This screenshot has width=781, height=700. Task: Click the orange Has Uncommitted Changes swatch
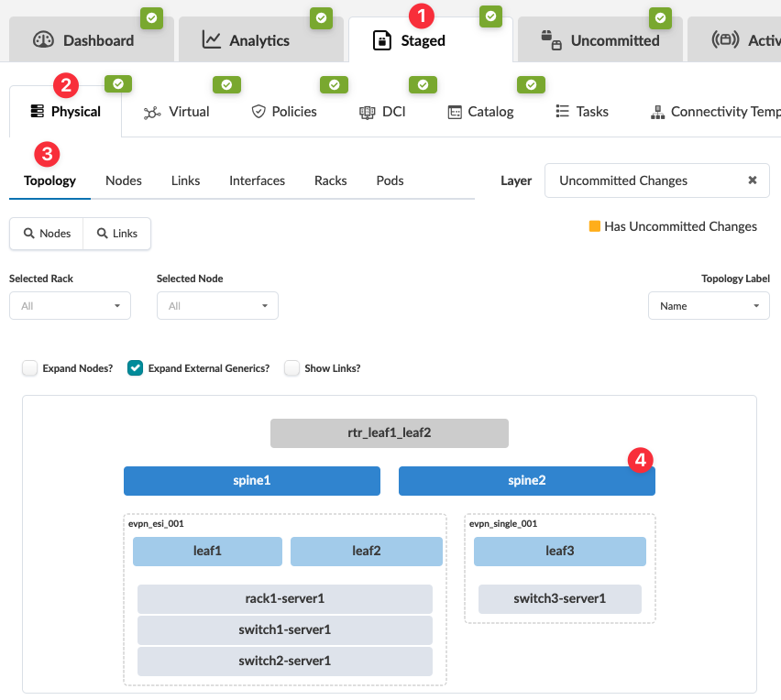click(x=594, y=226)
